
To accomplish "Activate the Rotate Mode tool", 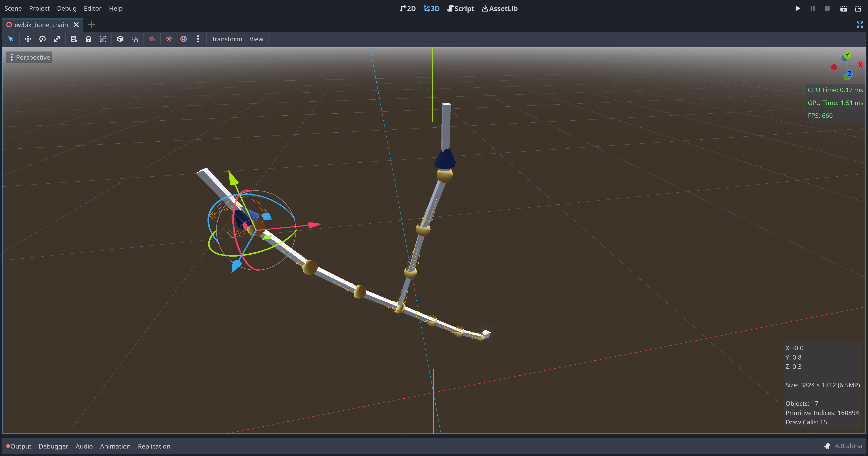I will [42, 39].
